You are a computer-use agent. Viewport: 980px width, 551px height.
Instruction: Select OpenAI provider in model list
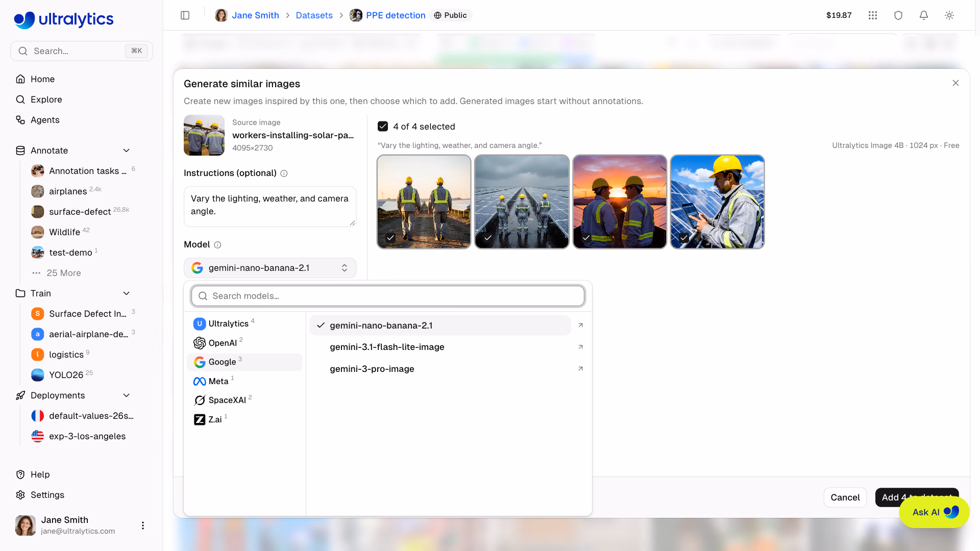[244, 343]
